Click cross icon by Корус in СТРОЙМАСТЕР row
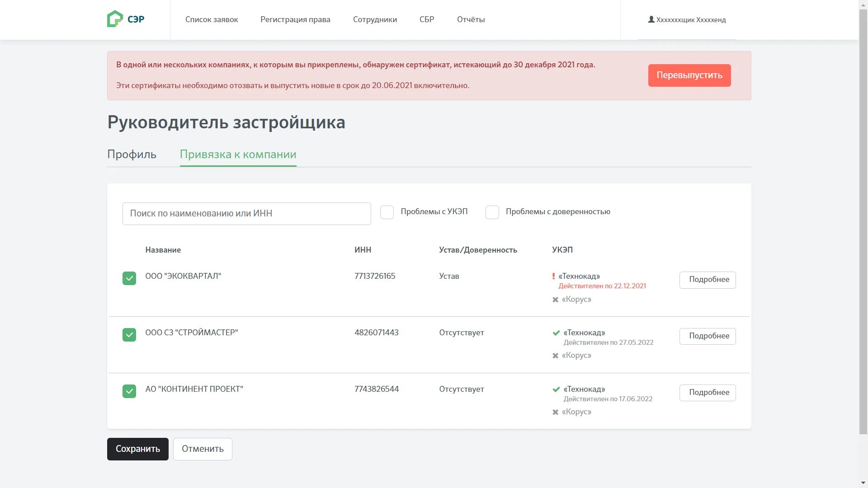The width and height of the screenshot is (868, 488). coord(555,356)
